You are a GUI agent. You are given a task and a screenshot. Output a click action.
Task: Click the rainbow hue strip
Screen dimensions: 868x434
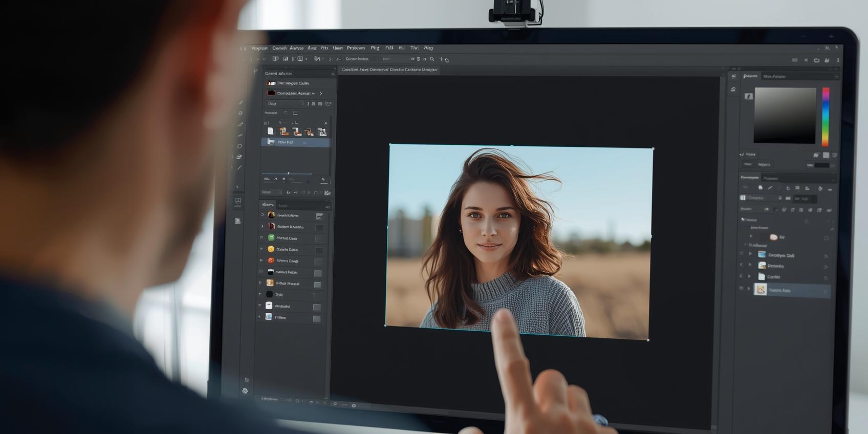coord(826,117)
